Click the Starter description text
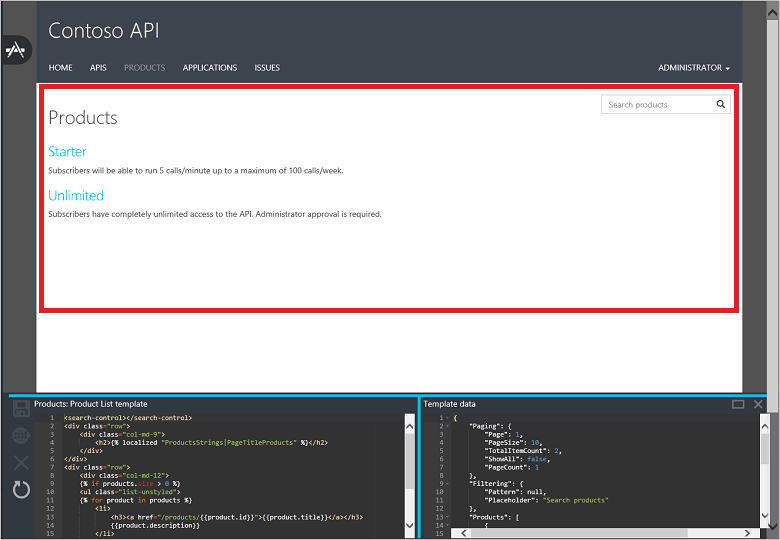The height and width of the screenshot is (540, 780). (x=195, y=171)
